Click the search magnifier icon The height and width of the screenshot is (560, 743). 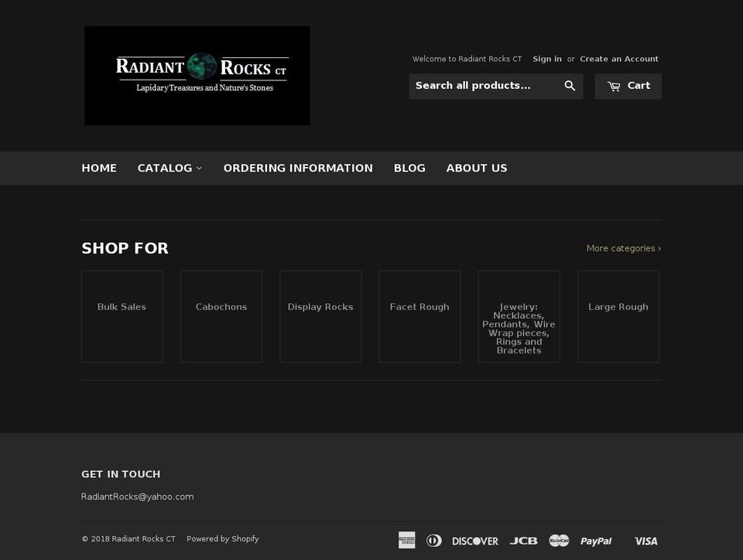pos(570,86)
